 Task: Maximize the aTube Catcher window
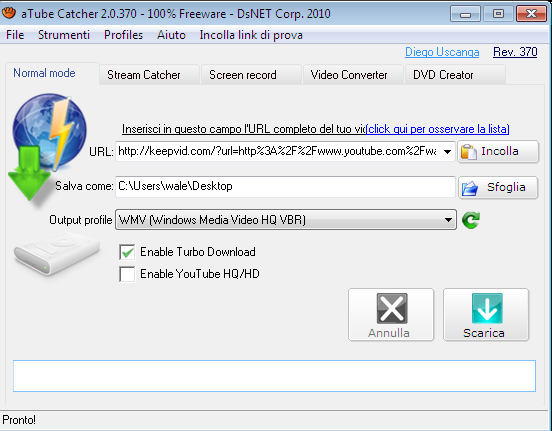point(498,14)
